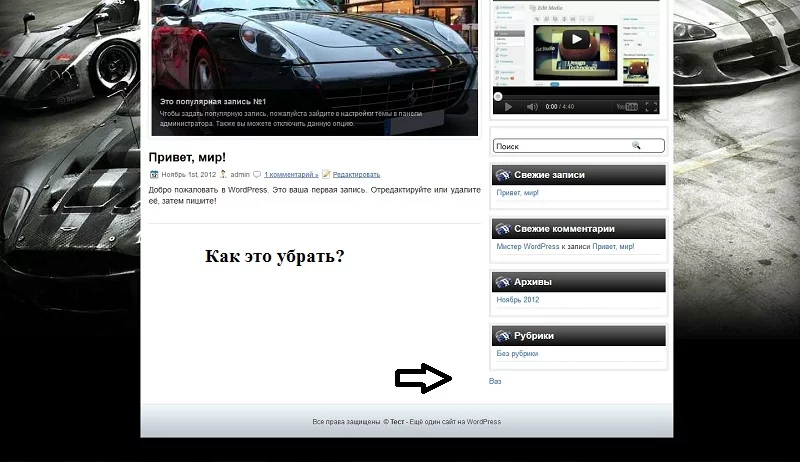Viewport: 800px width, 462px height.
Task: Open the Мистер WordPress commenter link
Action: coord(528,246)
